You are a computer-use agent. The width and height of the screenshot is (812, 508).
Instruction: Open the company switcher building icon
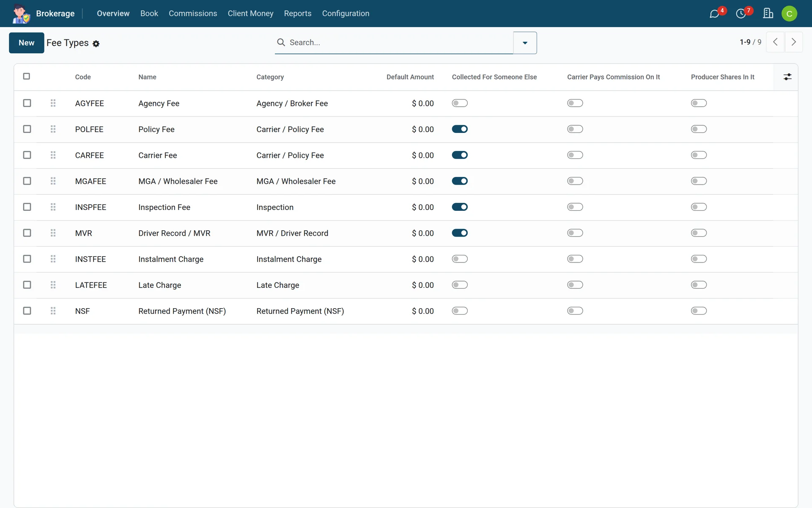point(768,14)
